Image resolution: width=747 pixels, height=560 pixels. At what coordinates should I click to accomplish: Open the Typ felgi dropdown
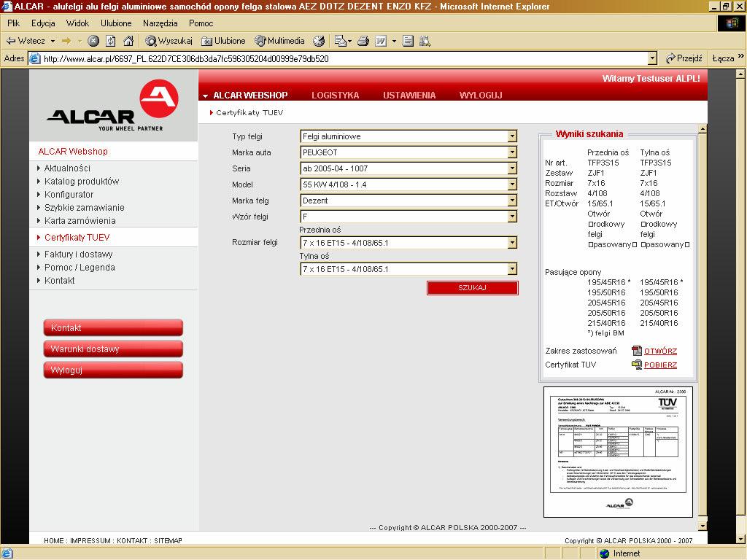click(x=409, y=136)
